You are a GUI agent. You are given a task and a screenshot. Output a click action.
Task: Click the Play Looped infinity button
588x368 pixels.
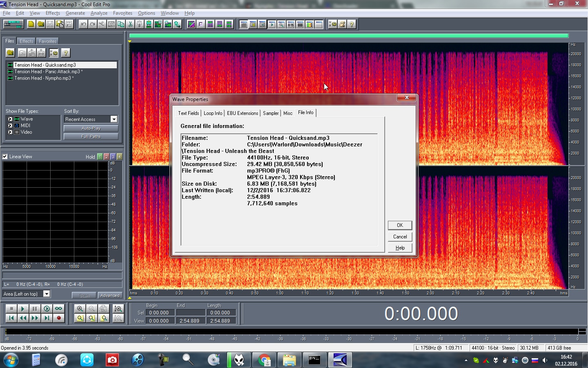pyautogui.click(x=58, y=309)
